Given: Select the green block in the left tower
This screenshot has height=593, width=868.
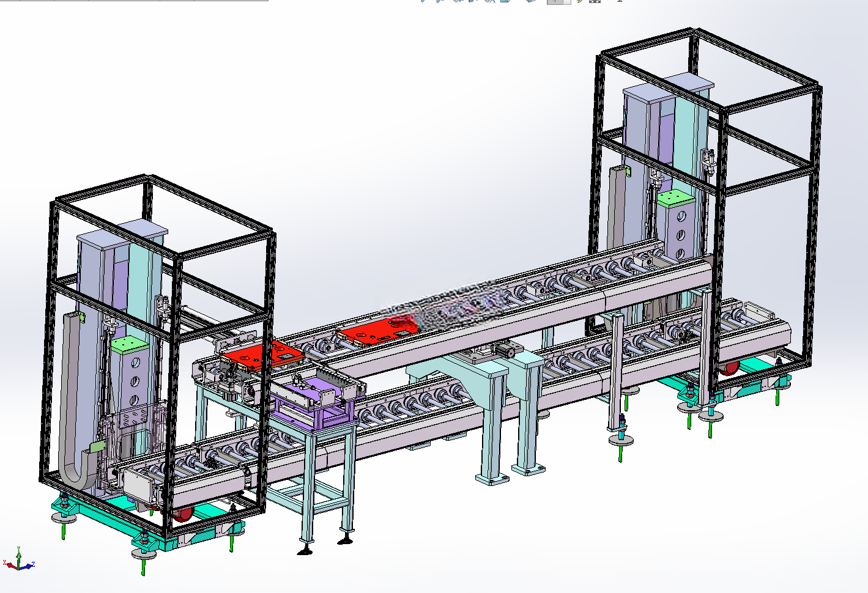Looking at the screenshot, I should coord(130,344).
